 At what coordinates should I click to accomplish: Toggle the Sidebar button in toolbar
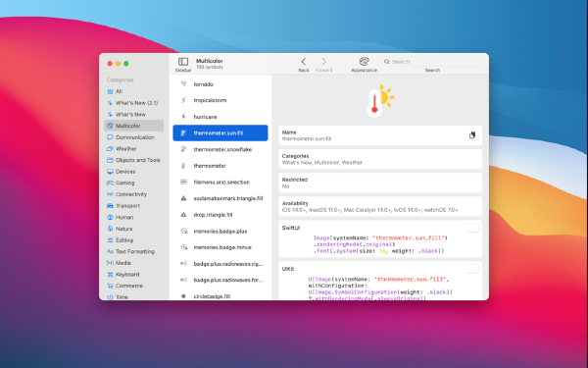[x=183, y=64]
